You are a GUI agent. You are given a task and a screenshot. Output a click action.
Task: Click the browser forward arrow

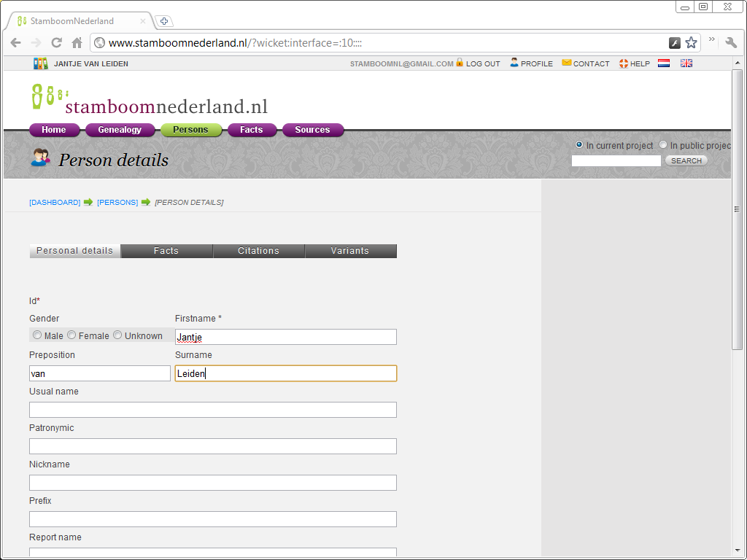(x=36, y=43)
